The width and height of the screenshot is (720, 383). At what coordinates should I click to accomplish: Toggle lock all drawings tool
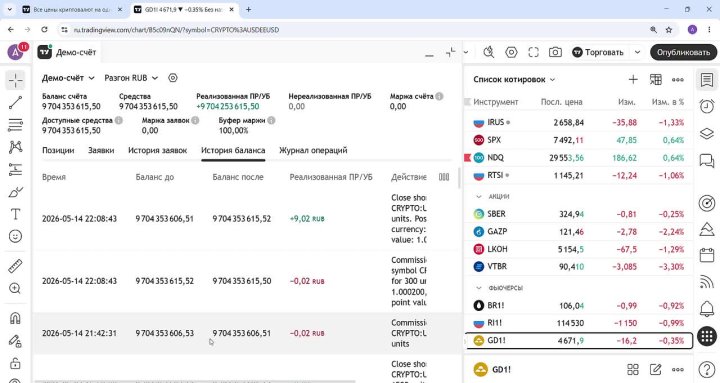coord(16,363)
